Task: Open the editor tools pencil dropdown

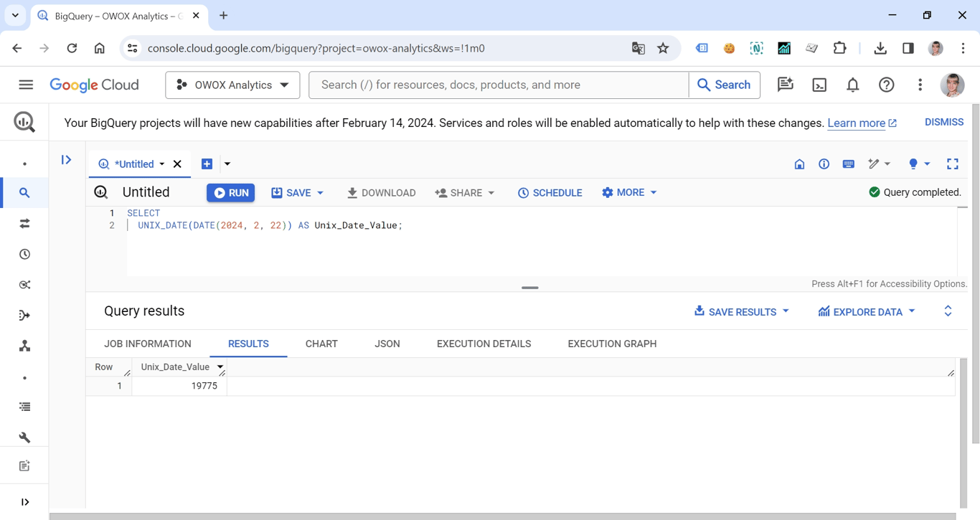Action: tap(879, 164)
